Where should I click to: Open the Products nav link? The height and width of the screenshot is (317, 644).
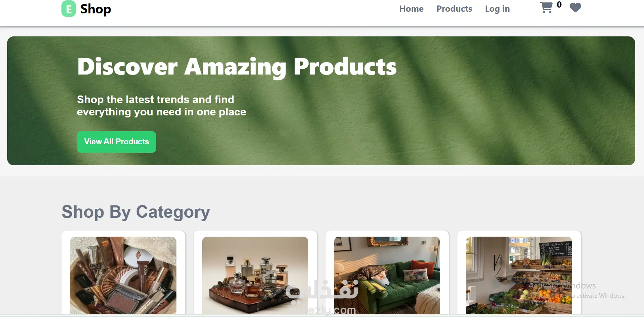click(x=454, y=9)
